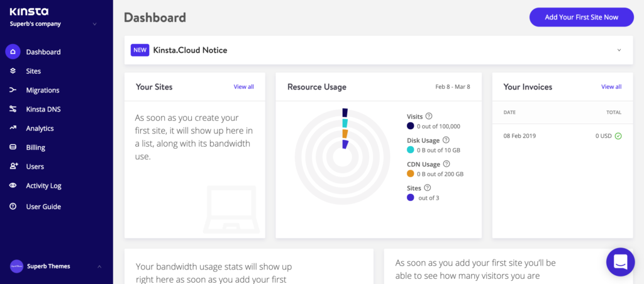This screenshot has width=644, height=284.
Task: Expand the Superb's company switcher
Action: point(95,24)
